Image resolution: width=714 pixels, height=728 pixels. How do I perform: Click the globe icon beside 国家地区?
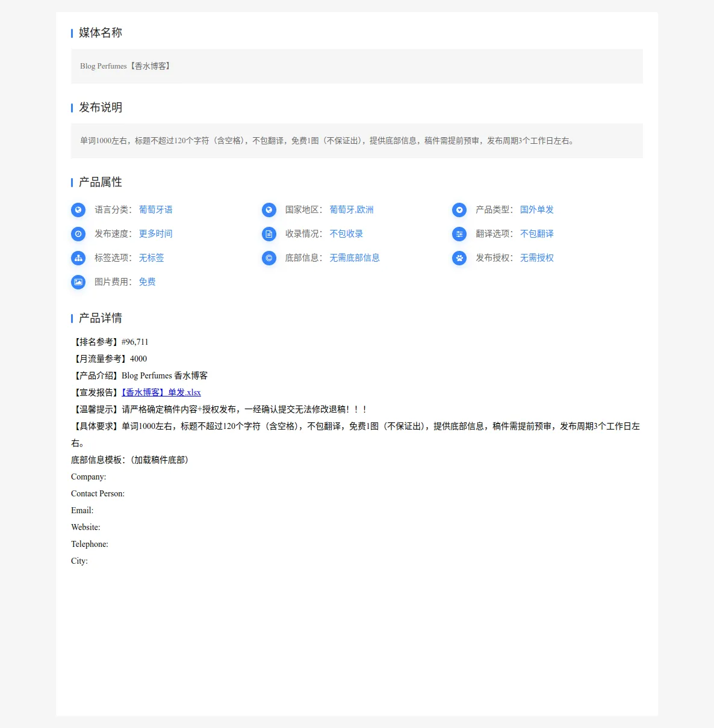click(x=269, y=210)
